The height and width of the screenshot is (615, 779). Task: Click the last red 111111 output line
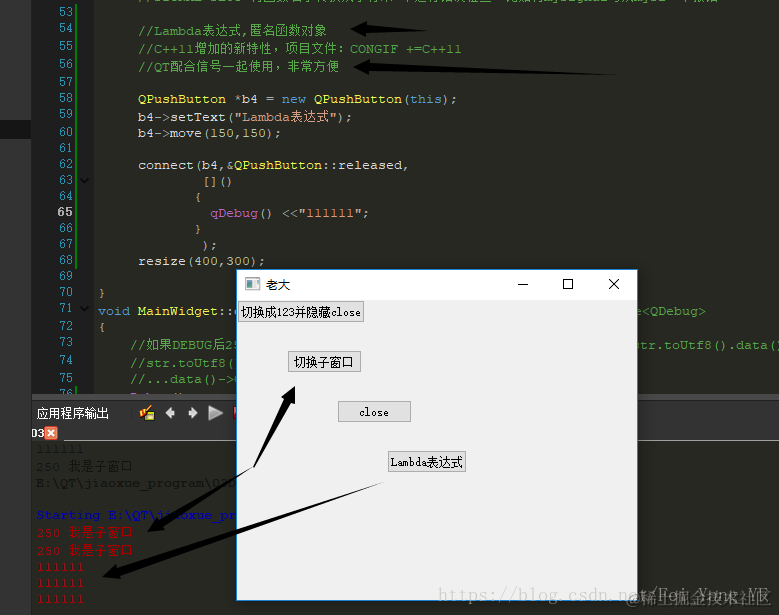(x=60, y=599)
